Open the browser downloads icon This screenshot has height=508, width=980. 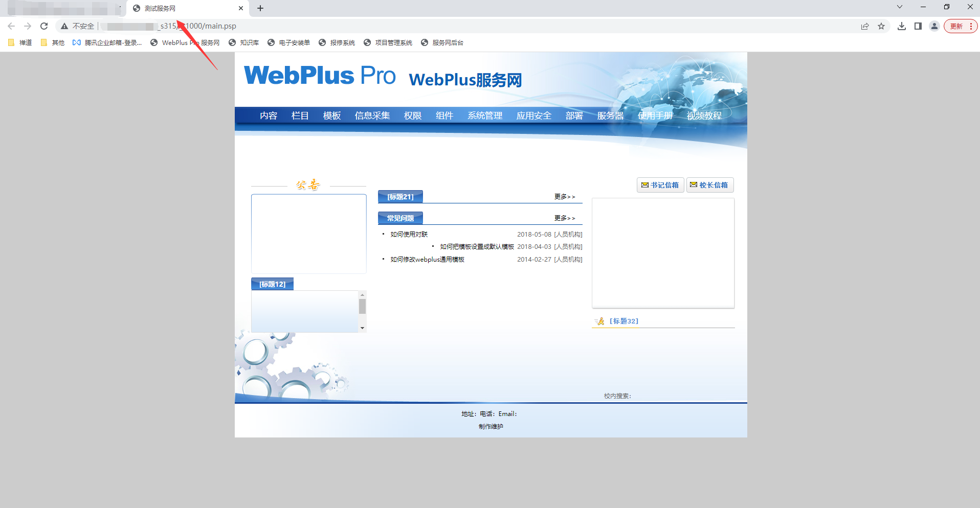(902, 26)
